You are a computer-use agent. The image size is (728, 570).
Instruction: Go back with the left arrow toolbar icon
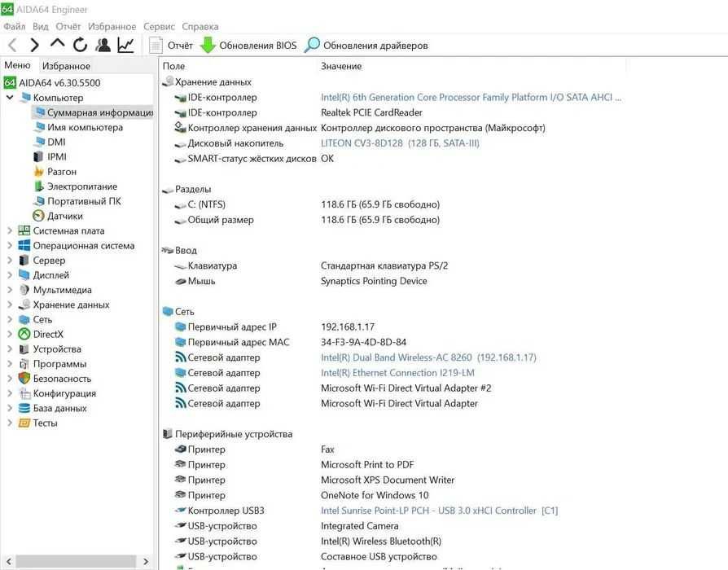tap(12, 45)
